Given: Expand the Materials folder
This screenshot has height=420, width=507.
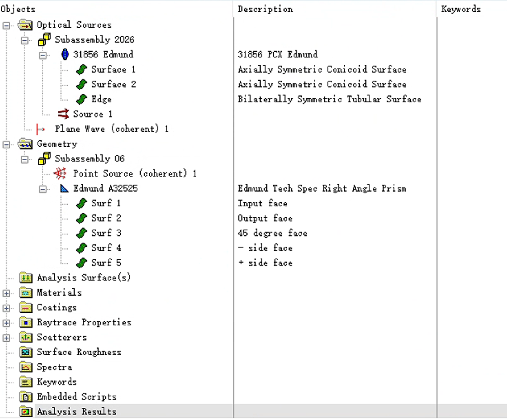Looking at the screenshot, I should [x=6, y=293].
